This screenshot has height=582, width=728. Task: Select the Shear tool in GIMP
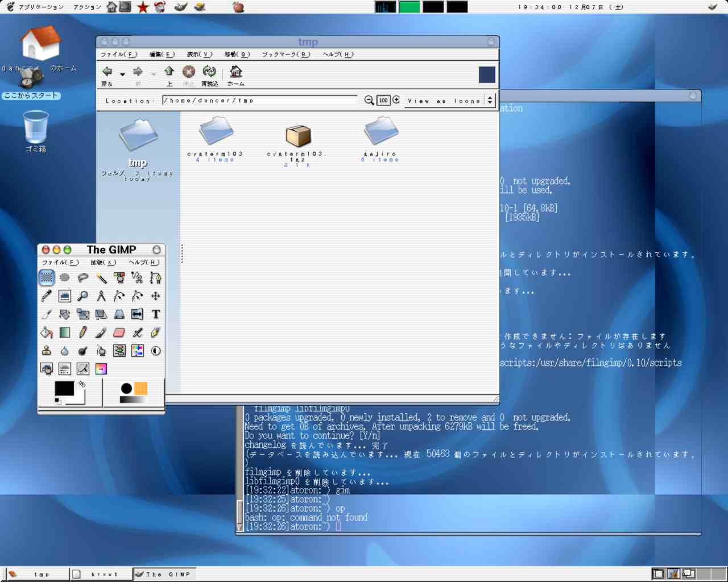(101, 314)
